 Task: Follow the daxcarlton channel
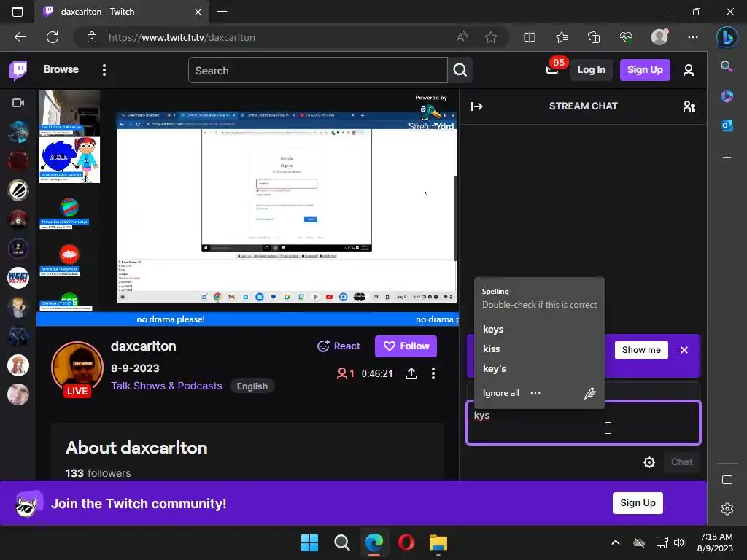coord(406,346)
